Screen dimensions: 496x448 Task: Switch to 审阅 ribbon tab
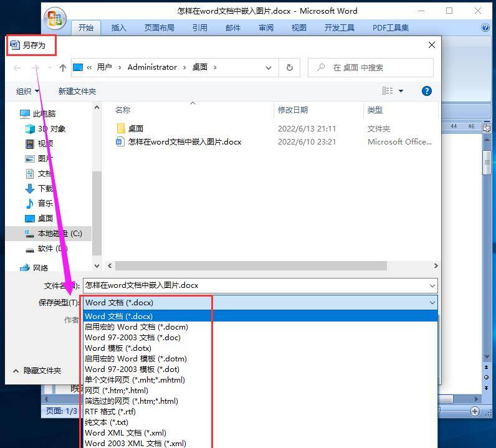click(x=265, y=28)
